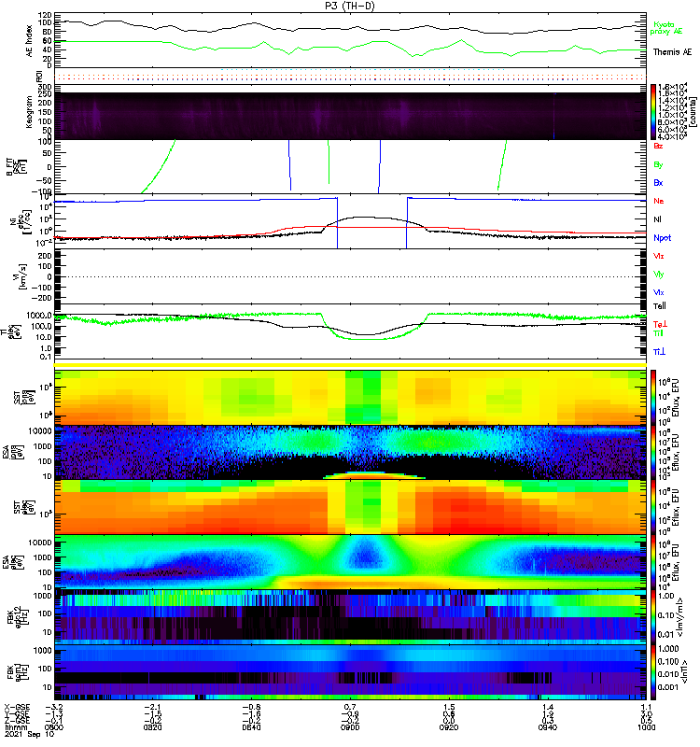Click the 'ROI' panel label
Viewport: 700px width, 747px height.
click(x=39, y=77)
